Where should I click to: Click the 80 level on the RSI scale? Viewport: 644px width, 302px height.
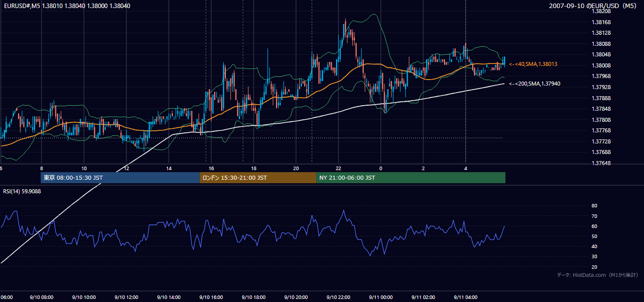(x=594, y=206)
